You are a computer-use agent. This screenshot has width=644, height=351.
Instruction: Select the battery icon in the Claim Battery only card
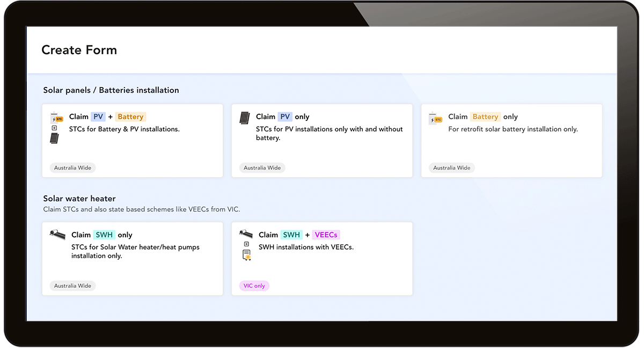435,118
